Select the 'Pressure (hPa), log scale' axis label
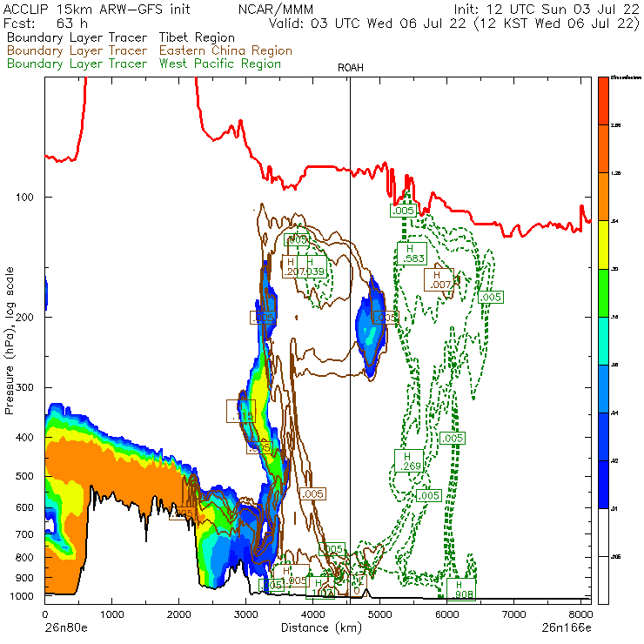Screen dimensions: 644x644 pyautogui.click(x=9, y=340)
